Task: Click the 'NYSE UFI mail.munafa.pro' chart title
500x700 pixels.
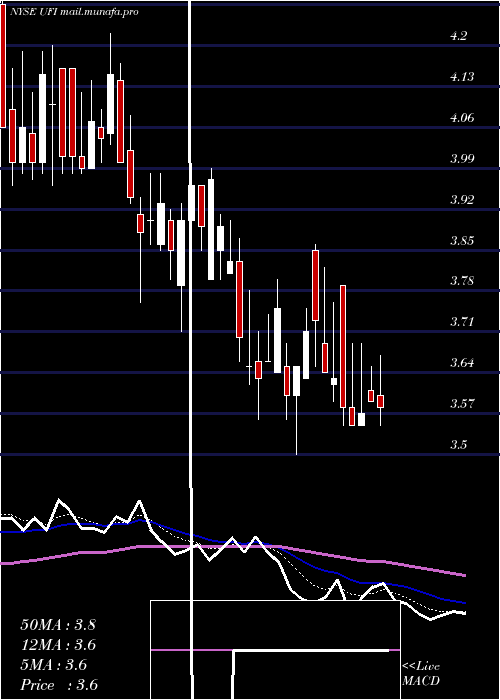Action: pyautogui.click(x=74, y=12)
